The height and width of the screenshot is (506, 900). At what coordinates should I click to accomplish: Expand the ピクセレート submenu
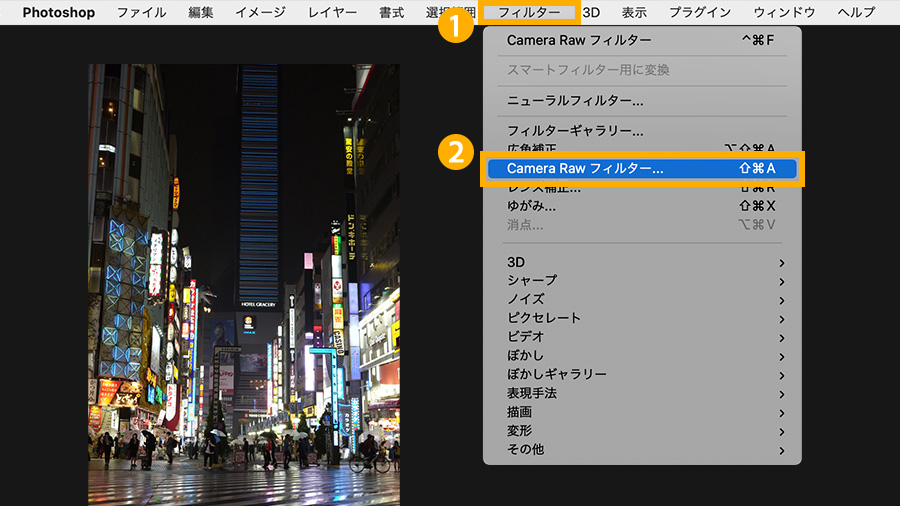pos(642,318)
